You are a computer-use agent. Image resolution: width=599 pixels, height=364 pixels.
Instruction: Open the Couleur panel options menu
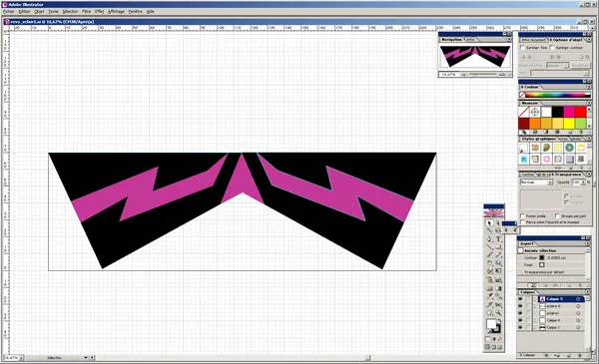pos(588,87)
